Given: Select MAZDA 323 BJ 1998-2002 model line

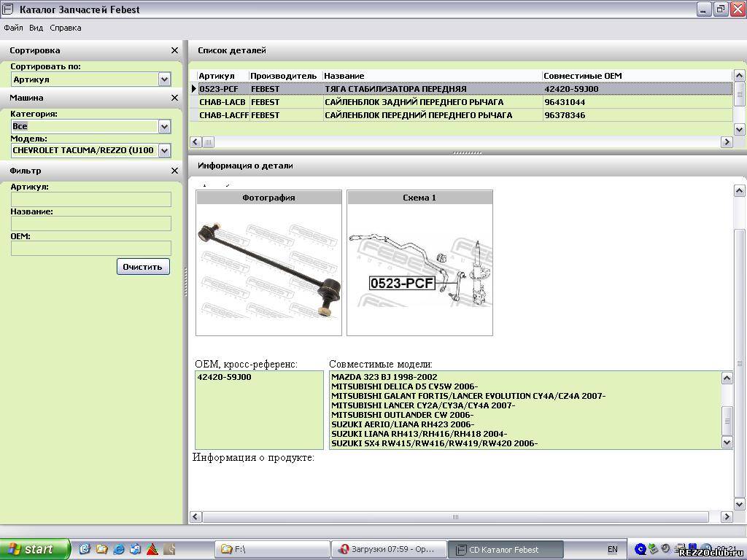Looking at the screenshot, I should coord(384,377).
